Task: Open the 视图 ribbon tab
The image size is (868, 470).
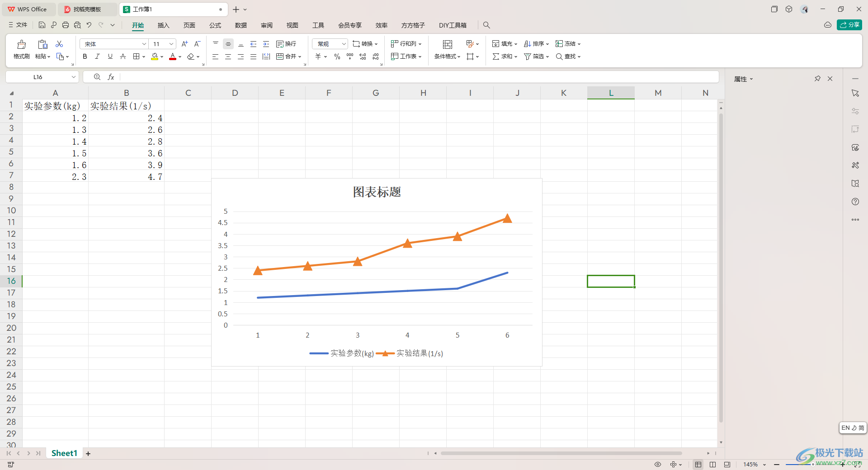Action: [292, 25]
